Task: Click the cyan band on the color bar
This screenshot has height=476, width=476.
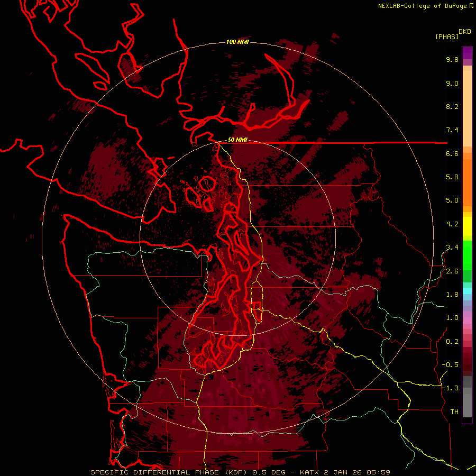Action: coord(467,290)
